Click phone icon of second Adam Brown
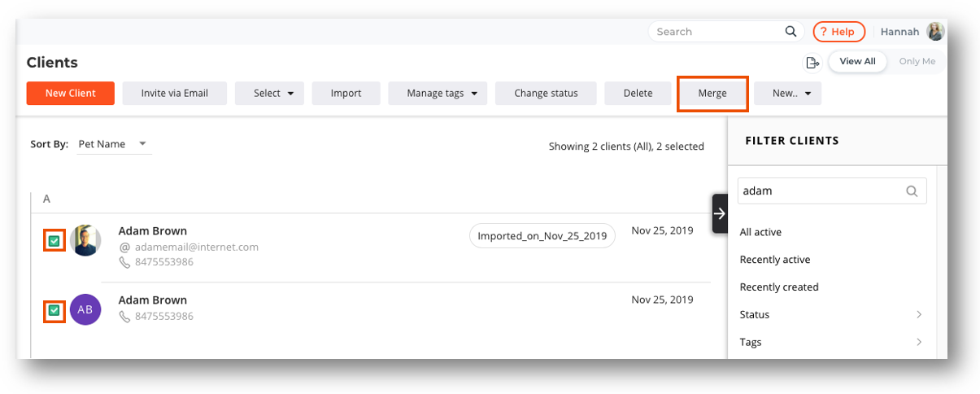 pos(124,316)
